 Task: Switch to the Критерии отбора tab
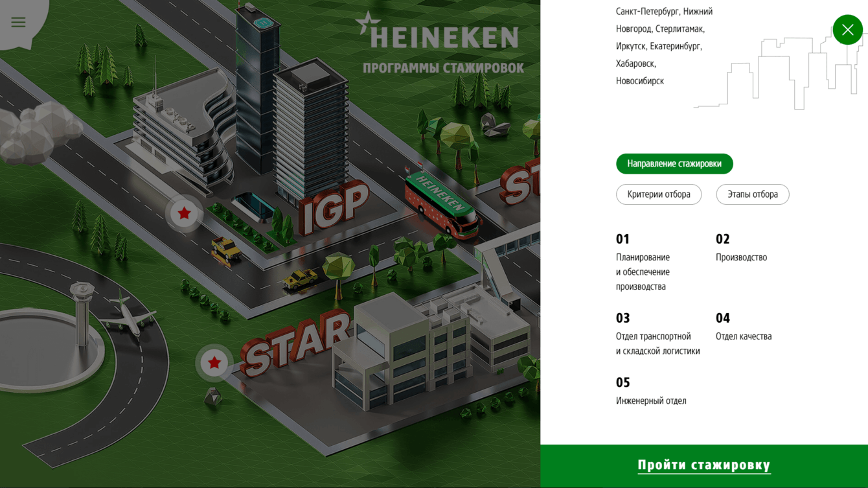coord(659,194)
